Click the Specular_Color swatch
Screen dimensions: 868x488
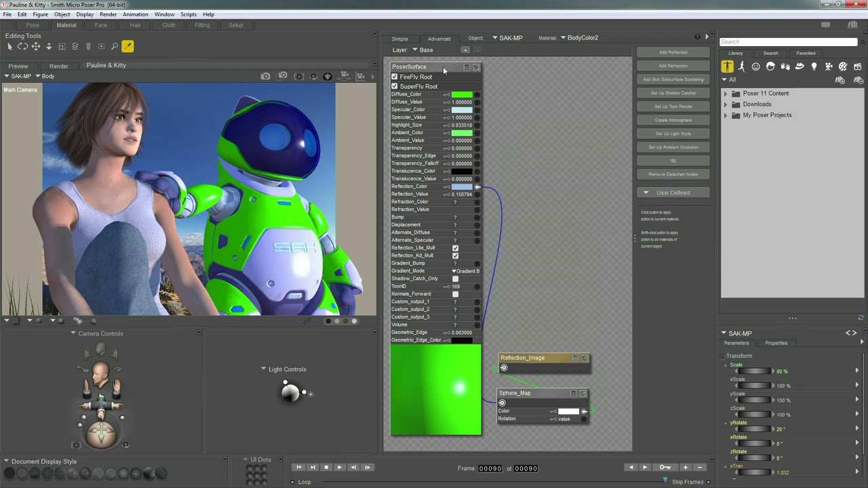[462, 110]
